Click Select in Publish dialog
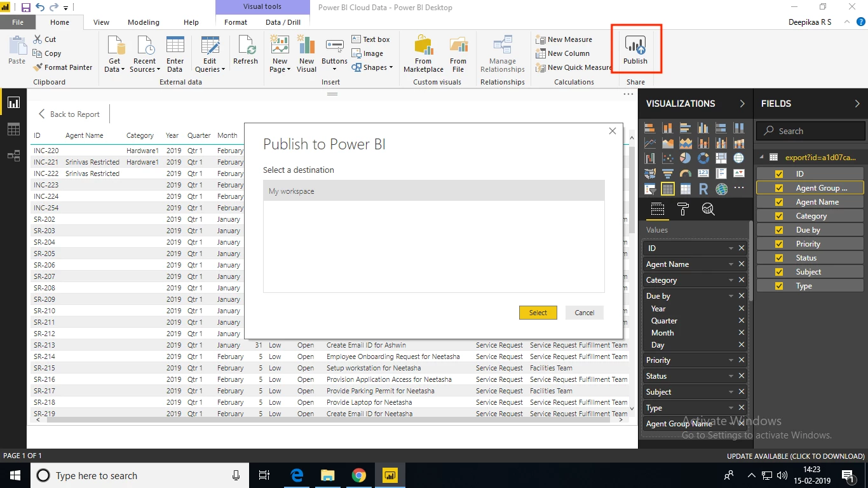The width and height of the screenshot is (868, 488). coord(538,313)
